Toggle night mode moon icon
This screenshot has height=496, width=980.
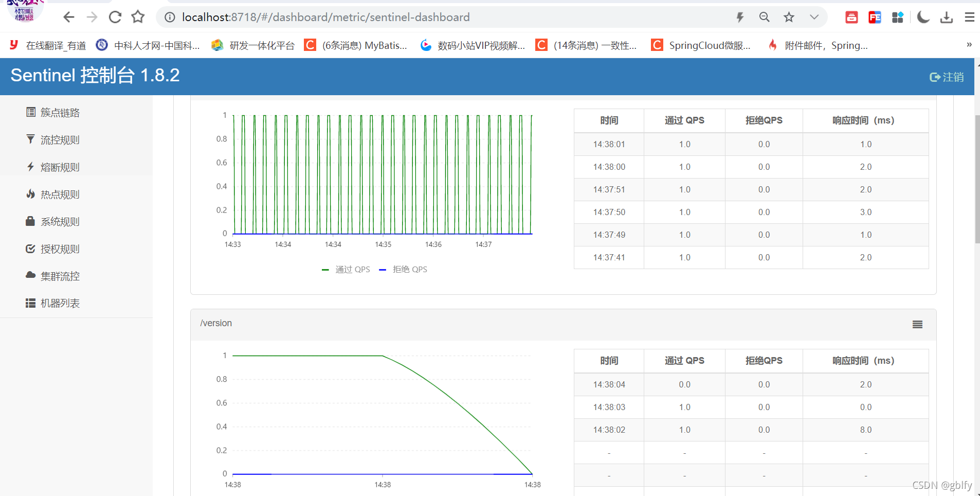923,17
